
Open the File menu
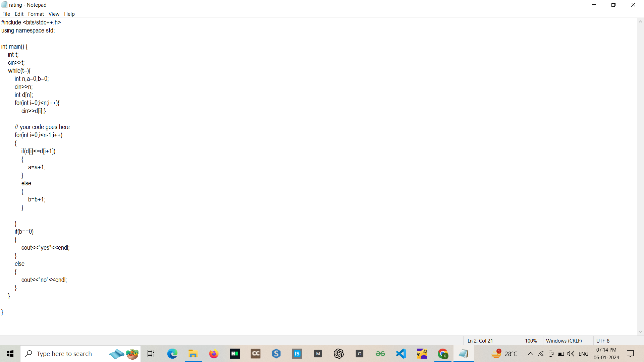point(6,14)
